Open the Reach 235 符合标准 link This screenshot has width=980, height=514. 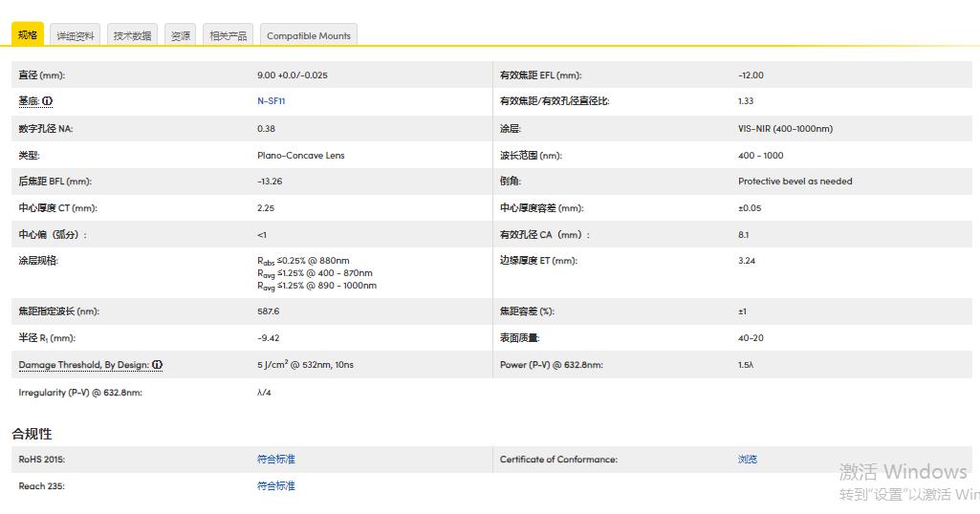pos(276,486)
